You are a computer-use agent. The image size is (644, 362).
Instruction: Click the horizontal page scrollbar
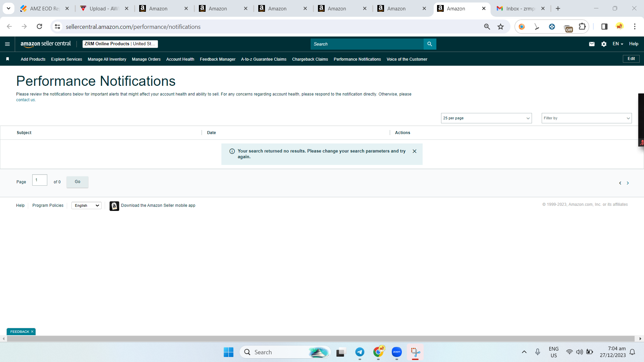pos(321,339)
